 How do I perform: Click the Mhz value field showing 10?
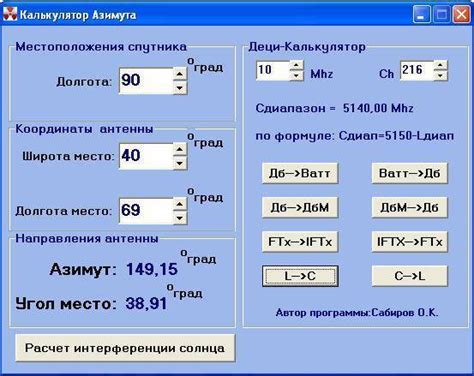pyautogui.click(x=273, y=70)
